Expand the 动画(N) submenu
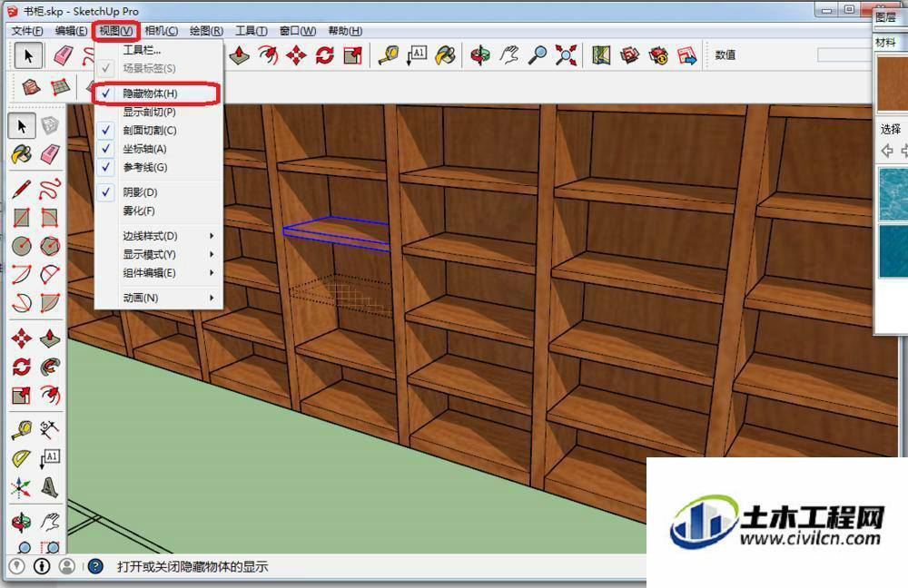Viewport: 908px width, 588px height. click(x=159, y=298)
